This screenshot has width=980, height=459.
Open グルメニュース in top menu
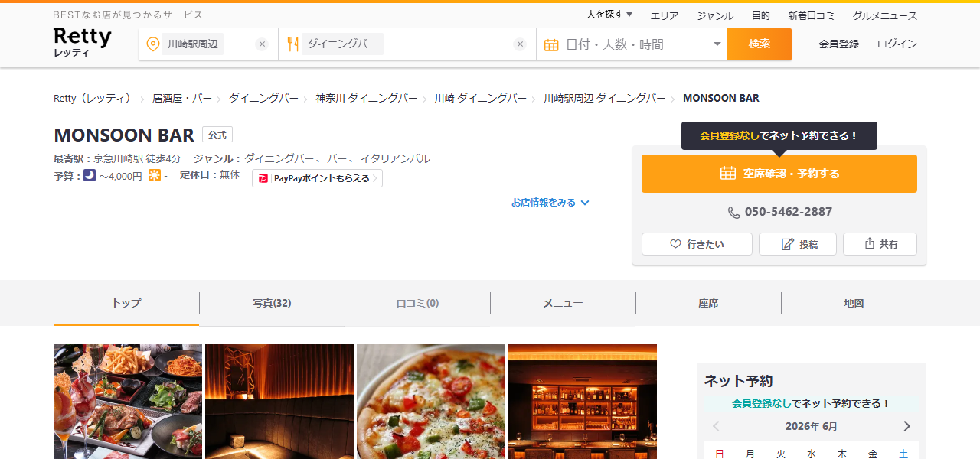click(885, 15)
